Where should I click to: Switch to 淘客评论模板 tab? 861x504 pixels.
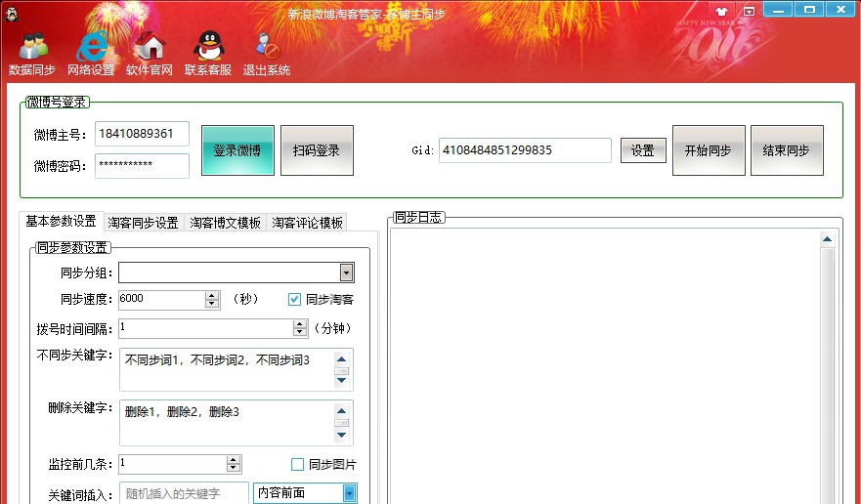tap(307, 223)
